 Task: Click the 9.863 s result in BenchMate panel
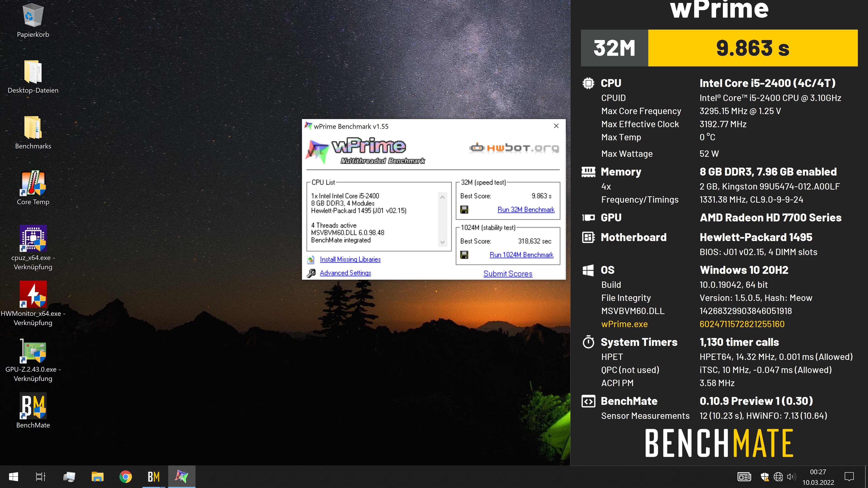(x=753, y=48)
